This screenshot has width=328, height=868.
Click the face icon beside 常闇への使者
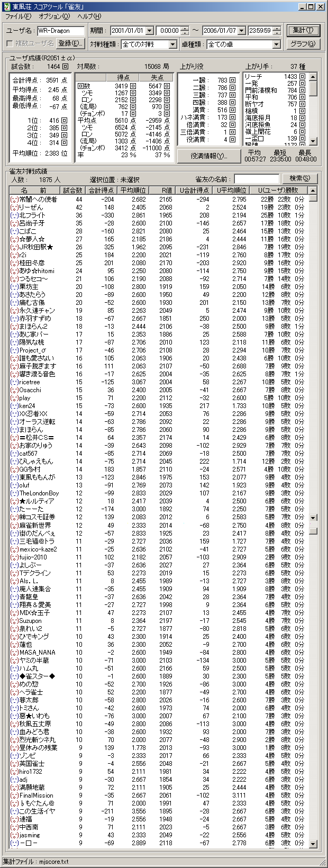14,200
